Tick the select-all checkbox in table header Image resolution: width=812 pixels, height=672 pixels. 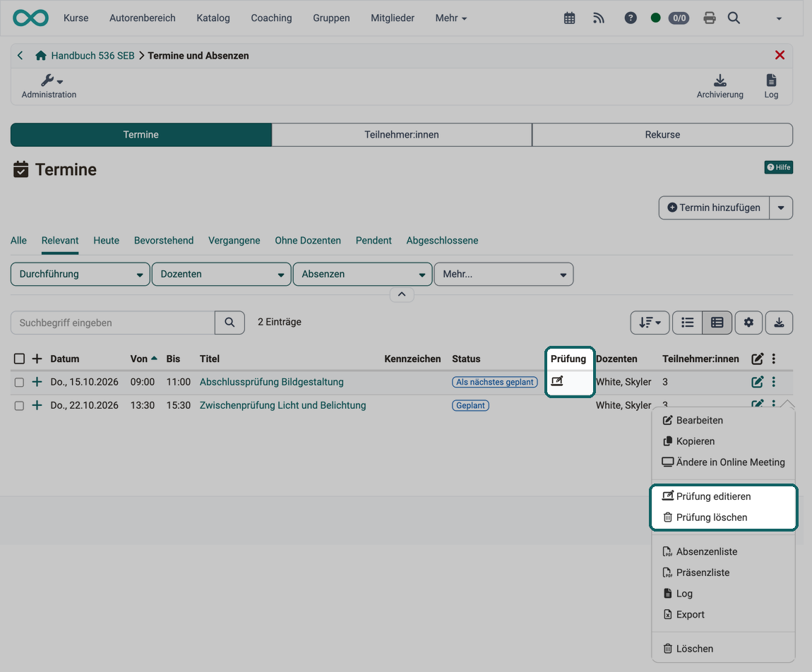coord(19,359)
